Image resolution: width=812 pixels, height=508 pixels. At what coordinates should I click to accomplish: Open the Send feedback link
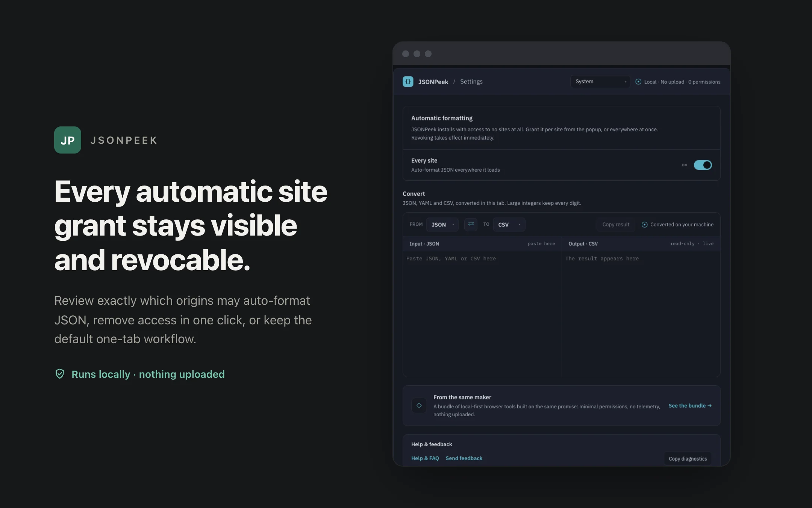coord(464,458)
